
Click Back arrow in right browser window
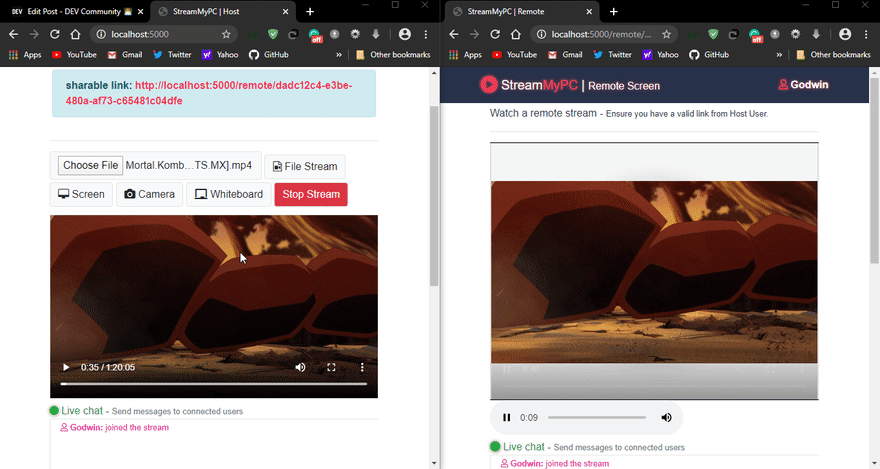click(453, 34)
